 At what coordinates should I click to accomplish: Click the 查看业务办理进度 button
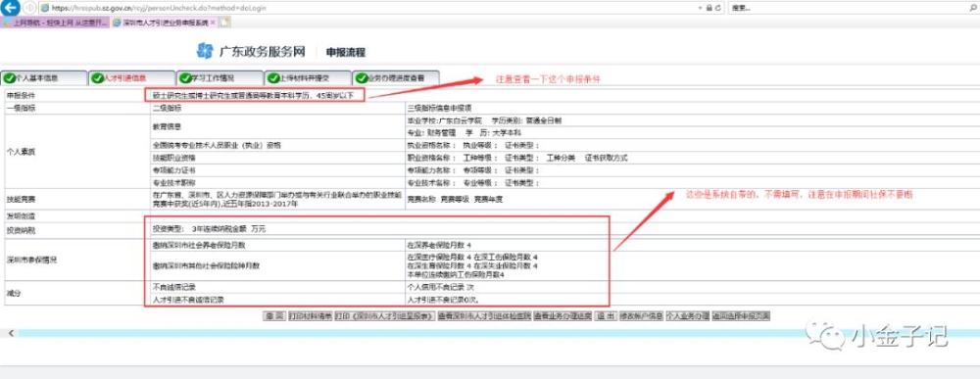coord(563,316)
